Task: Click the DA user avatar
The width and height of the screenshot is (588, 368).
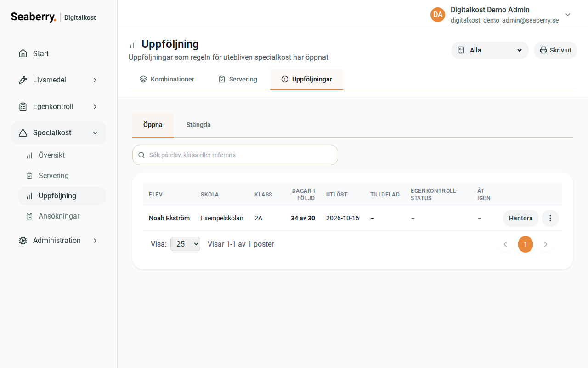Action: [438, 15]
